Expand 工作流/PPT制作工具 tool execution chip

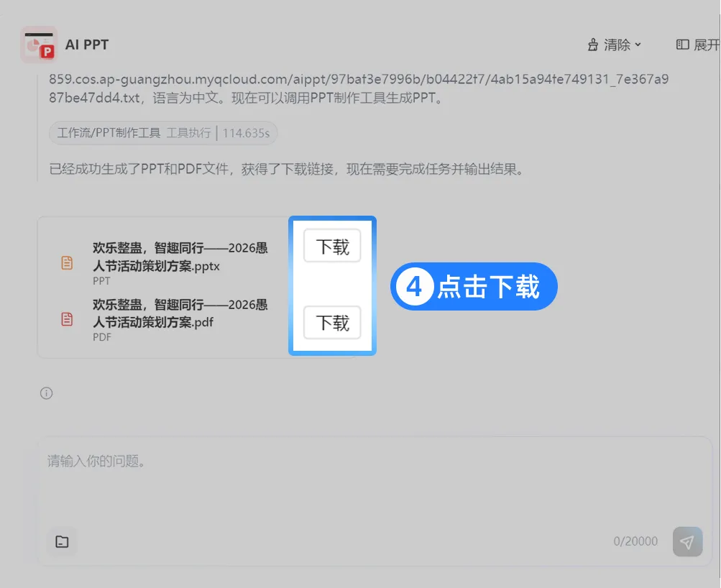163,133
